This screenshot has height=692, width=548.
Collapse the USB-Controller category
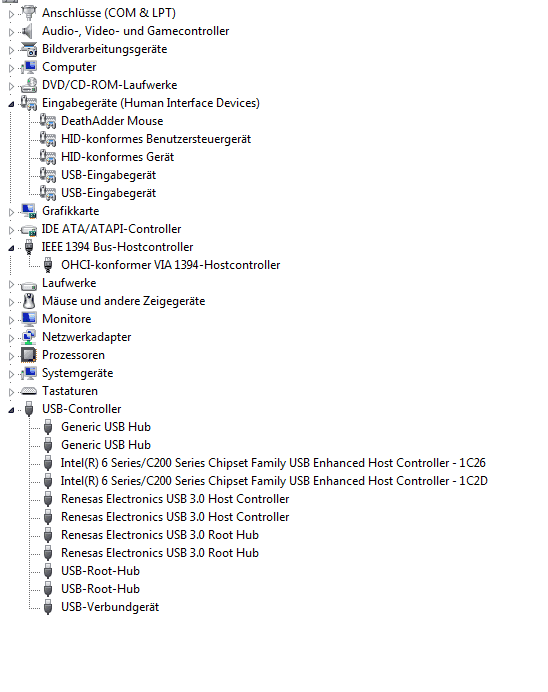tap(11, 410)
